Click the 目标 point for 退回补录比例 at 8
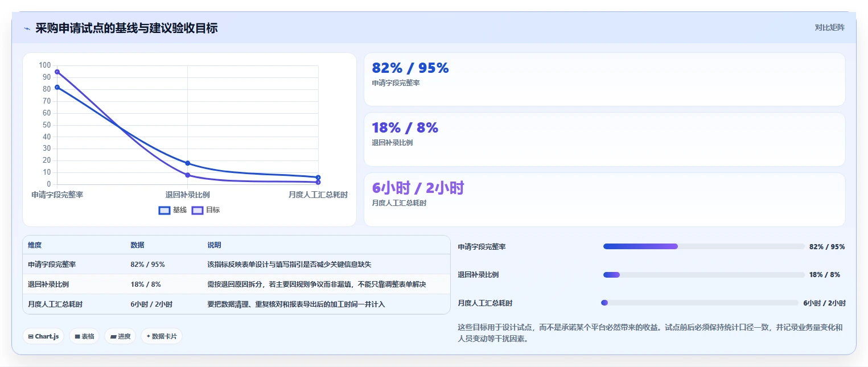Viewport: 868px width, 367px height. 187,175
